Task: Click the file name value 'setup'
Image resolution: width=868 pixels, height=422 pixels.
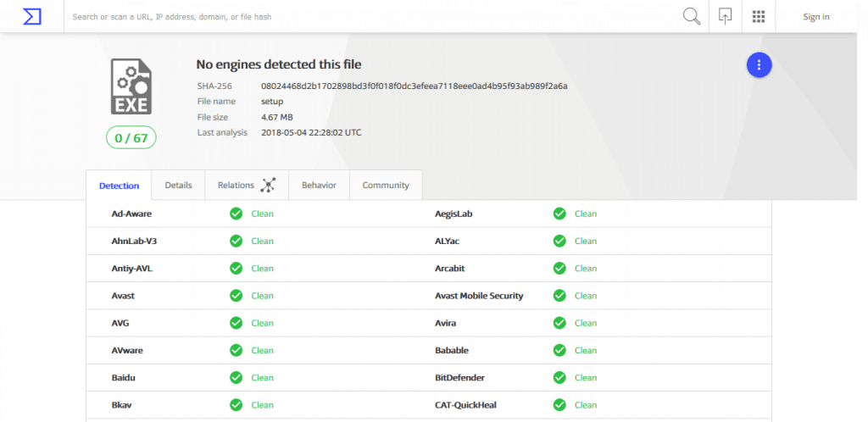Action: point(272,102)
